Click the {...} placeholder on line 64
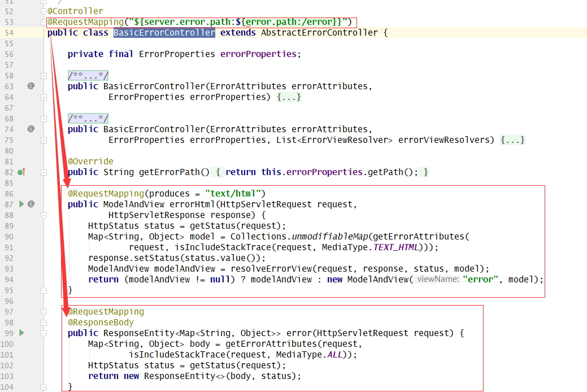The width and height of the screenshot is (587, 392). pyautogui.click(x=289, y=97)
